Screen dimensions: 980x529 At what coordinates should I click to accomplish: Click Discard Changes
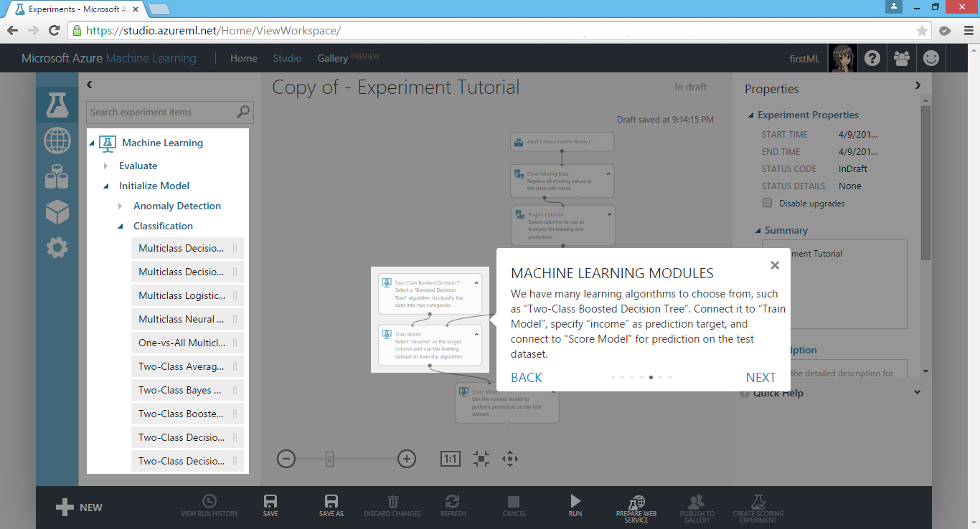392,505
